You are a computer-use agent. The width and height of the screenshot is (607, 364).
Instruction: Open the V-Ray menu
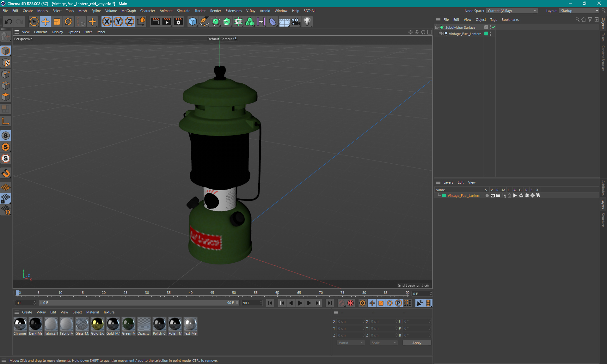250,10
